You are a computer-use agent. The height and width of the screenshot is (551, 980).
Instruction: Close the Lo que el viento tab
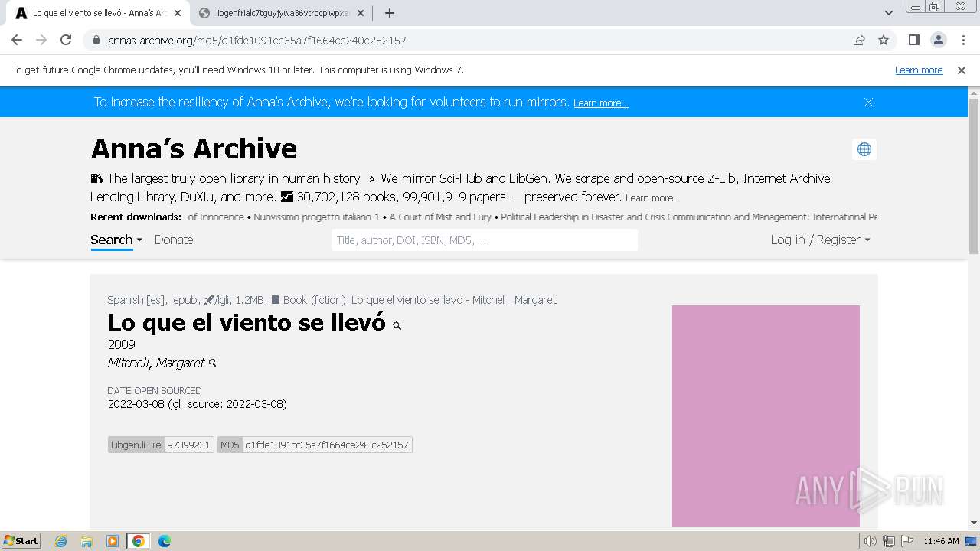[178, 13]
